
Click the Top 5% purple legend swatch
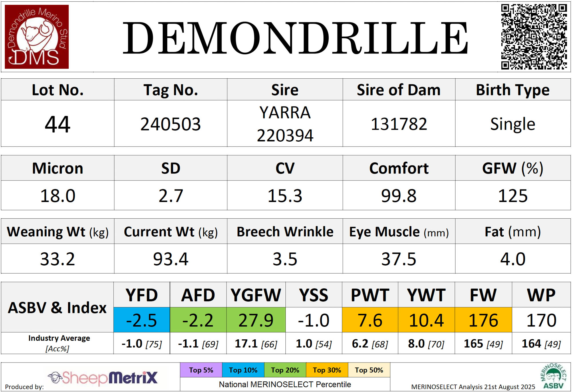[201, 370]
